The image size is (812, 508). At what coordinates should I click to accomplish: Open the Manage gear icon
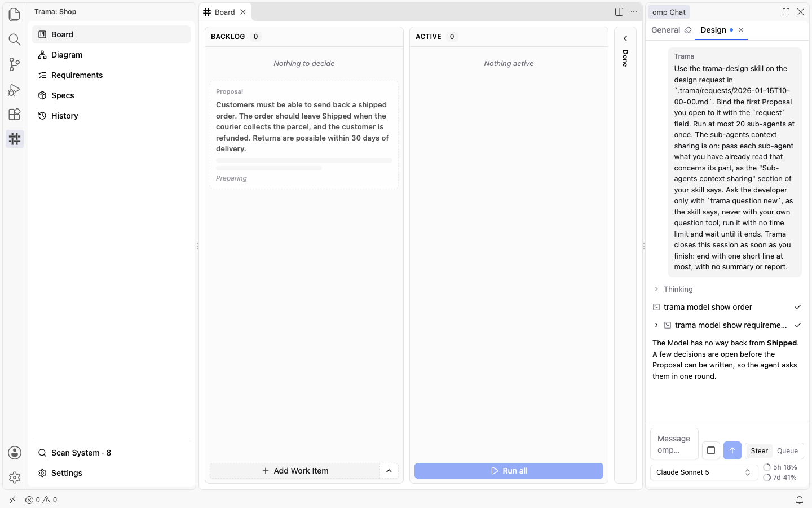(x=15, y=478)
